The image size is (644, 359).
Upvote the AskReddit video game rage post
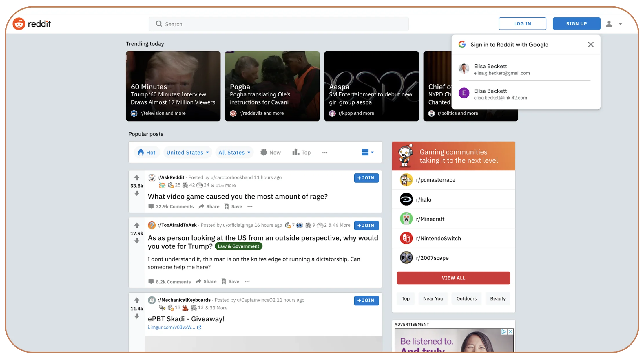click(137, 177)
